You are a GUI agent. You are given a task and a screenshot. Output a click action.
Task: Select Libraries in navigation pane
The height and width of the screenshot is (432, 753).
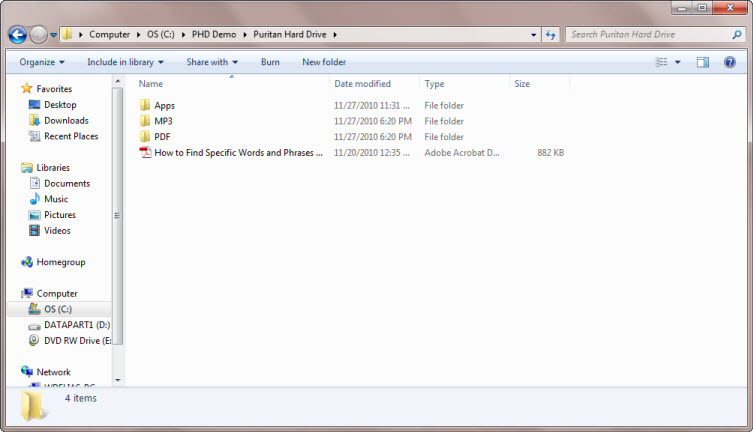[x=53, y=168]
